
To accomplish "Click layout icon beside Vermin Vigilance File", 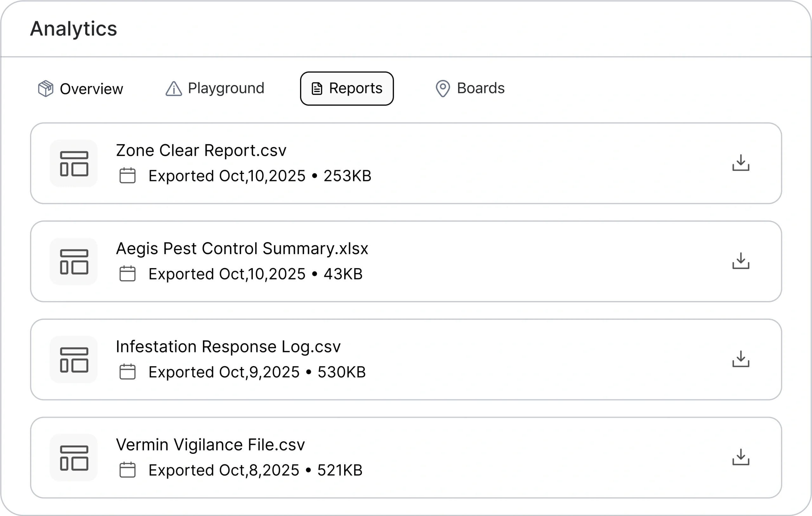I will coord(74,458).
